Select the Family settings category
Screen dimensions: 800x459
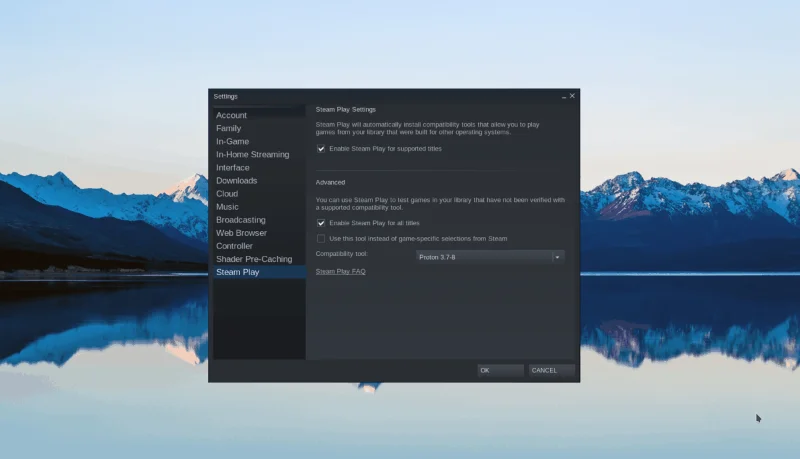coord(259,129)
